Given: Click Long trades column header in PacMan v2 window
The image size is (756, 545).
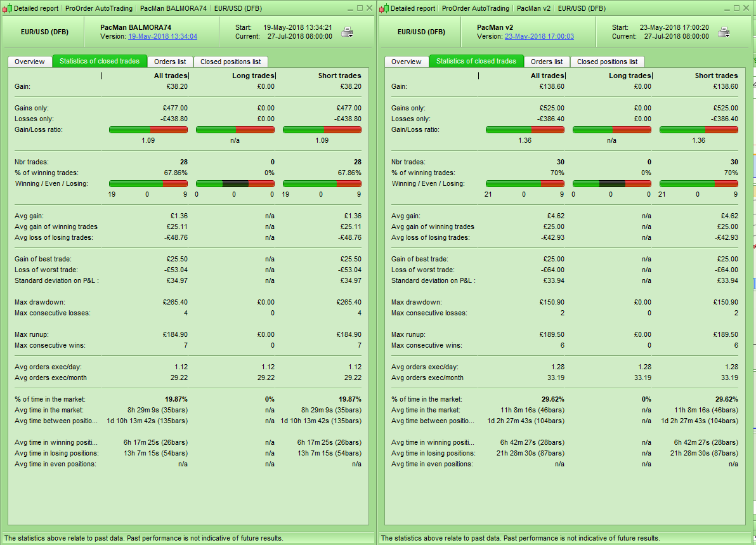Looking at the screenshot, I should (x=630, y=76).
